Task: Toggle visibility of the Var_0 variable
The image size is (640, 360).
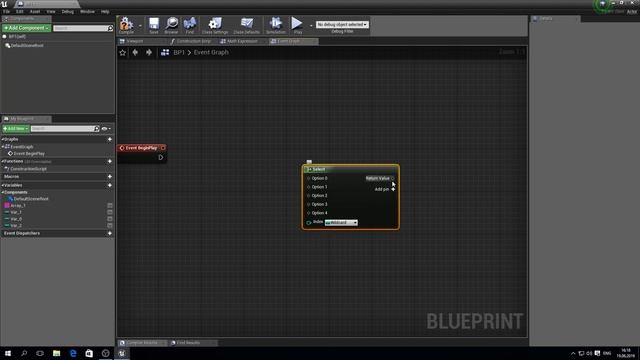Action: point(109,219)
